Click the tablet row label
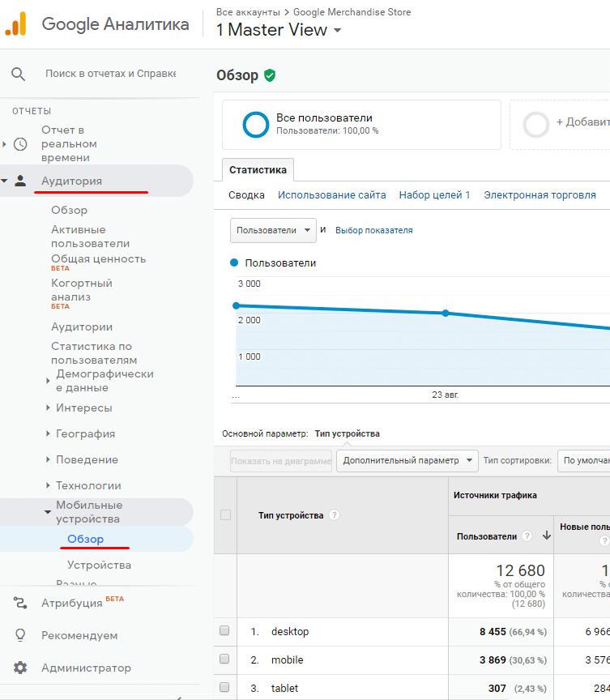 click(x=284, y=688)
